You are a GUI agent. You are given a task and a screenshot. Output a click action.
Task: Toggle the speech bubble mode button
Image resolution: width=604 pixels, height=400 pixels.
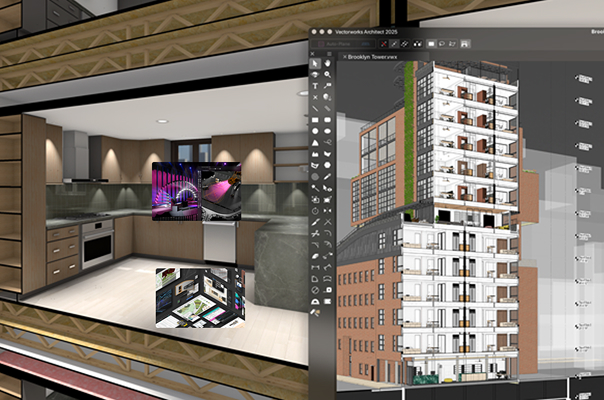442,44
